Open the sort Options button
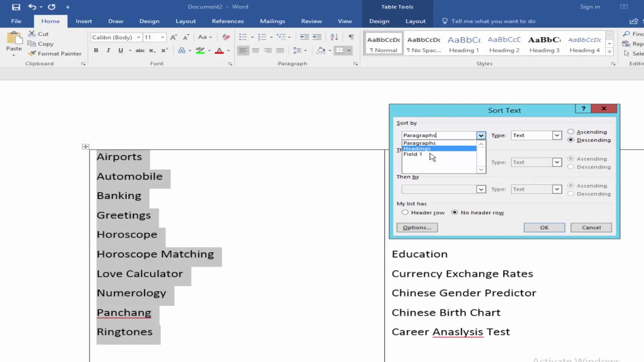The width and height of the screenshot is (644, 362). click(417, 228)
